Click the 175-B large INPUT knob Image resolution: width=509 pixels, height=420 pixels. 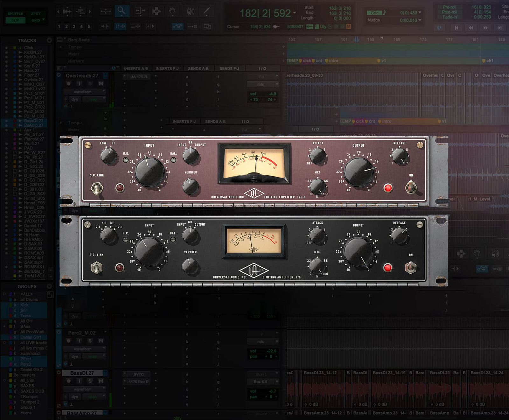click(x=149, y=172)
